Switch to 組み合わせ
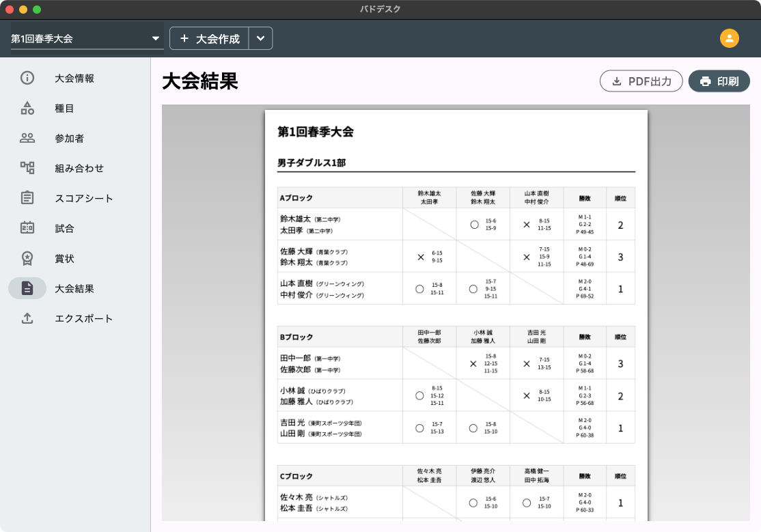 (79, 169)
